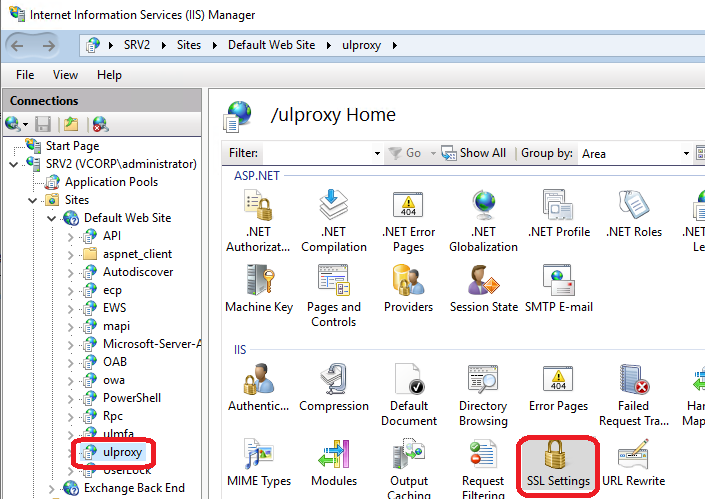This screenshot has width=705, height=499.
Task: Click the Back navigation arrow
Action: [x=17, y=45]
